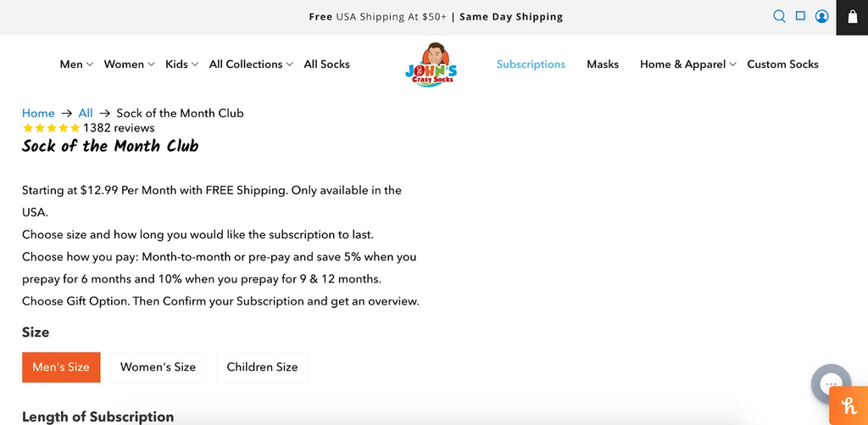Click the orange Honey extension icon

coord(848,405)
